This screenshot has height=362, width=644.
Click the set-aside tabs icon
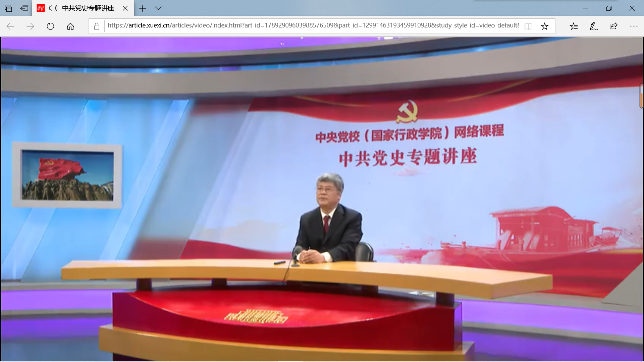pyautogui.click(x=8, y=8)
